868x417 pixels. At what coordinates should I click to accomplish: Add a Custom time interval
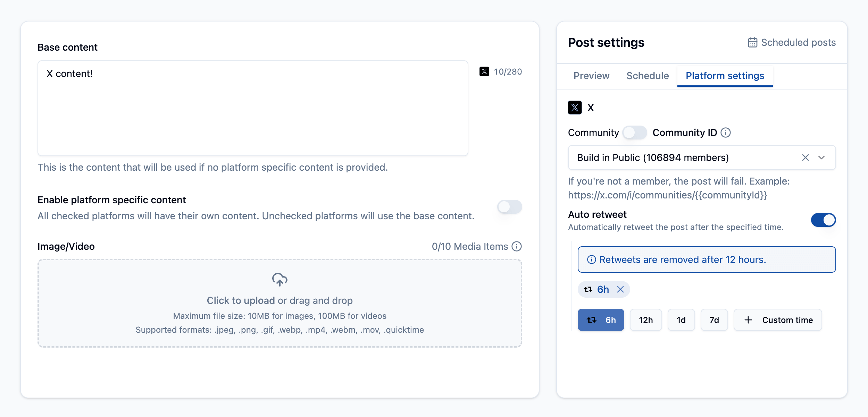click(x=778, y=320)
